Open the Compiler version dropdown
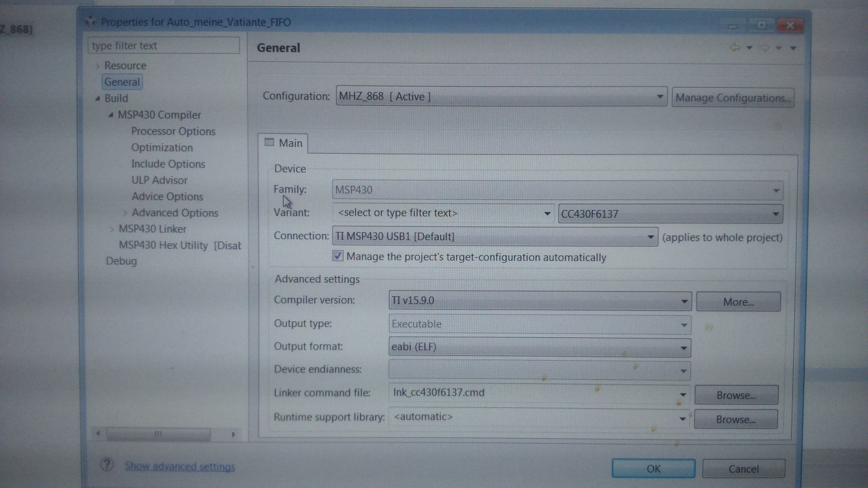This screenshot has width=868, height=488. click(684, 301)
